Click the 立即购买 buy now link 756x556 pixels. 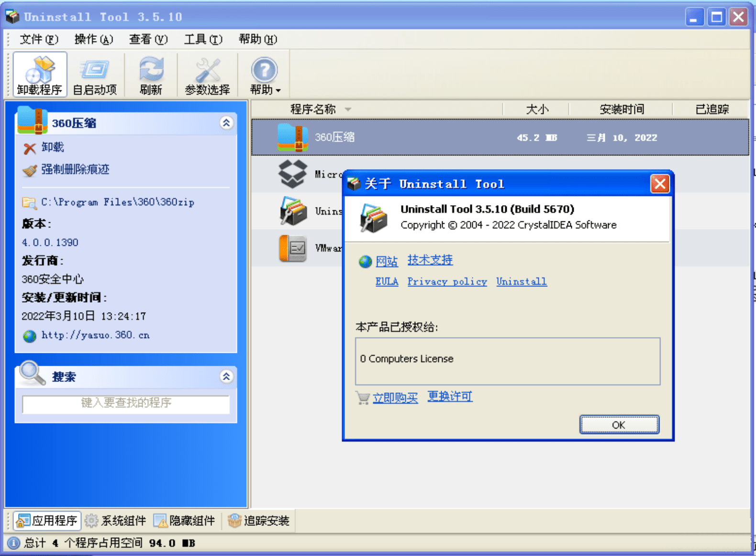point(395,398)
